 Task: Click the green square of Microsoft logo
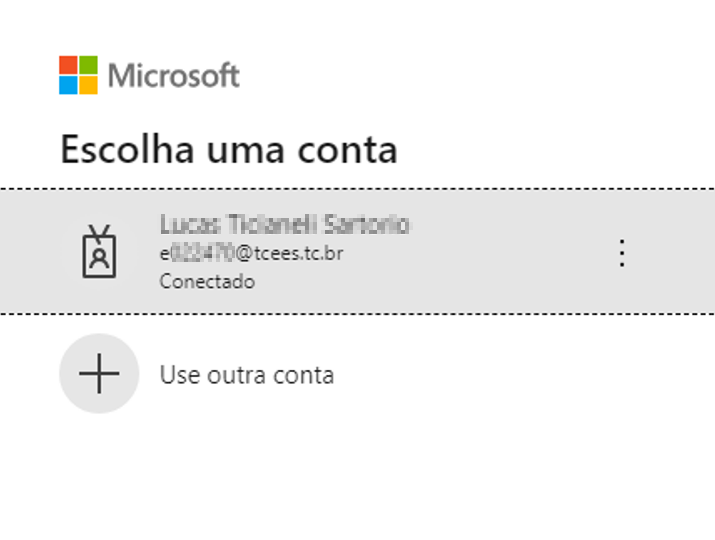click(x=88, y=65)
